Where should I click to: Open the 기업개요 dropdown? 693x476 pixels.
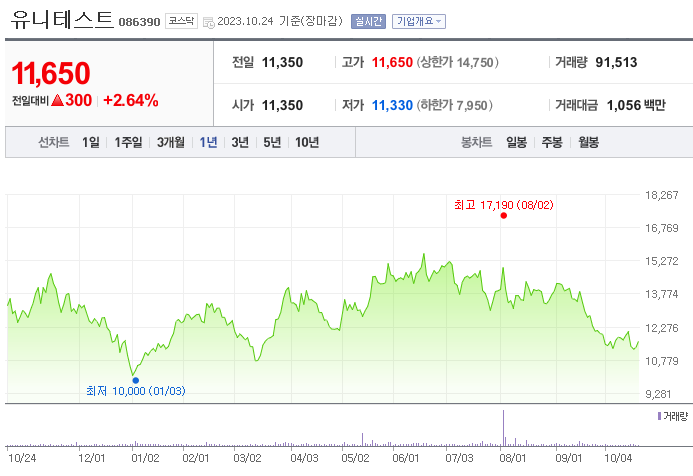pos(419,21)
